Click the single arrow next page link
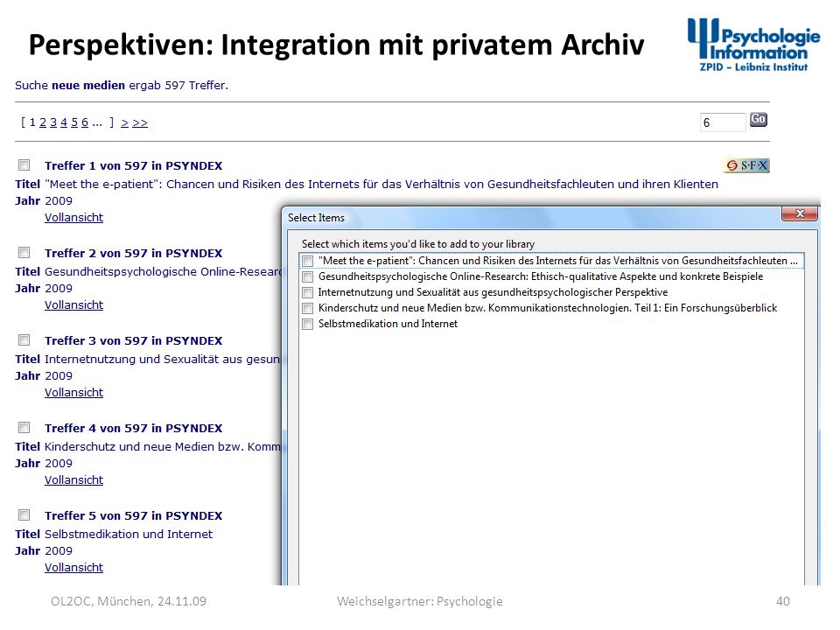This screenshot has height=630, width=840. pos(125,123)
